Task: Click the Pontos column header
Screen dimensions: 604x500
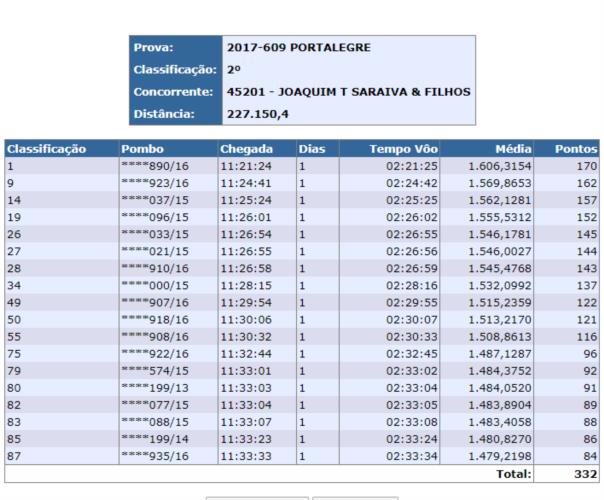Action: 573,149
